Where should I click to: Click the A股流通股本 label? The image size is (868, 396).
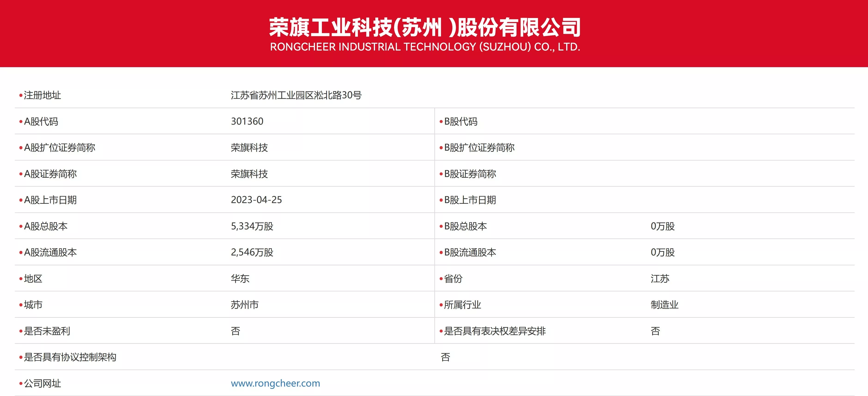(50, 252)
